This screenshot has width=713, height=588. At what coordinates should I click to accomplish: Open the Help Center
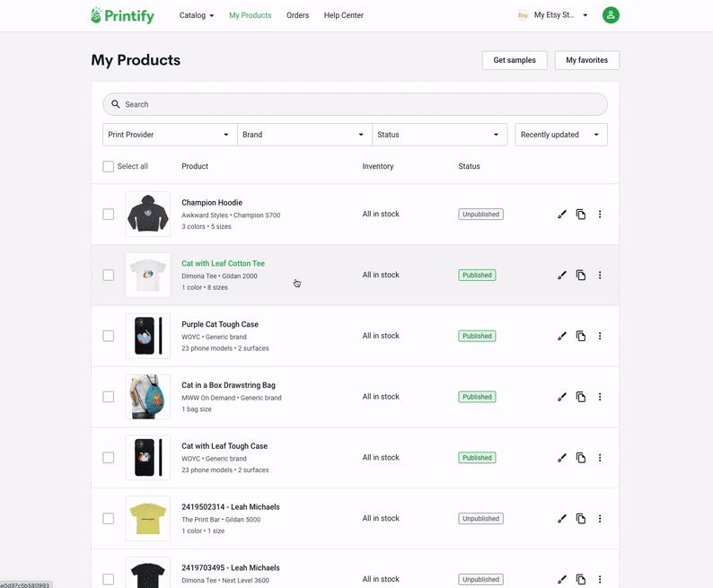[343, 15]
